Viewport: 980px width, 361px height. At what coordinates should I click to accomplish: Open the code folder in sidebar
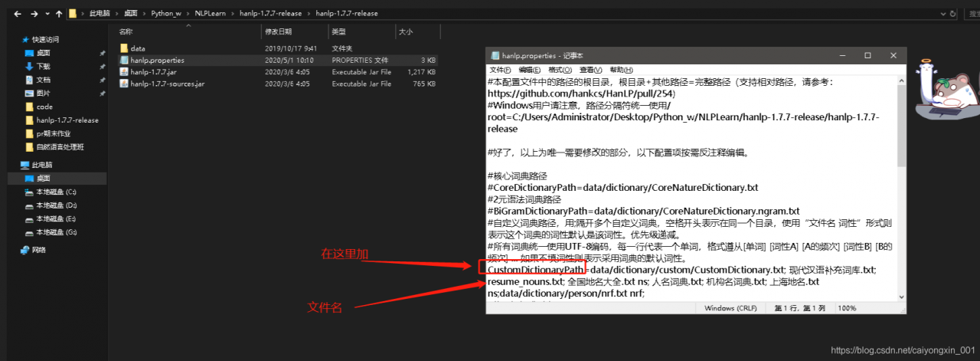click(x=44, y=107)
